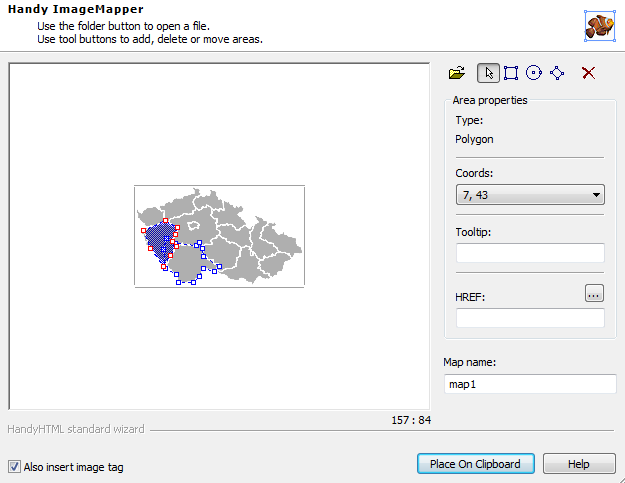
Task: Toggle Also insert image tag checkbox
Action: pos(14,467)
